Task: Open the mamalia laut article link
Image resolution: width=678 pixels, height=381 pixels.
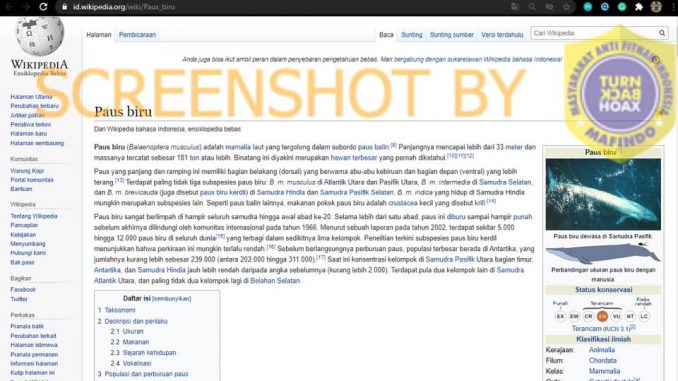Action: pos(244,147)
